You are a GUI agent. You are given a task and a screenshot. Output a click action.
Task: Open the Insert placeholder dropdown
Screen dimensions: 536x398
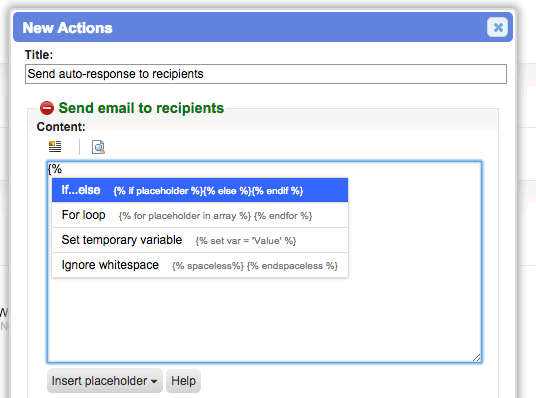coord(105,381)
